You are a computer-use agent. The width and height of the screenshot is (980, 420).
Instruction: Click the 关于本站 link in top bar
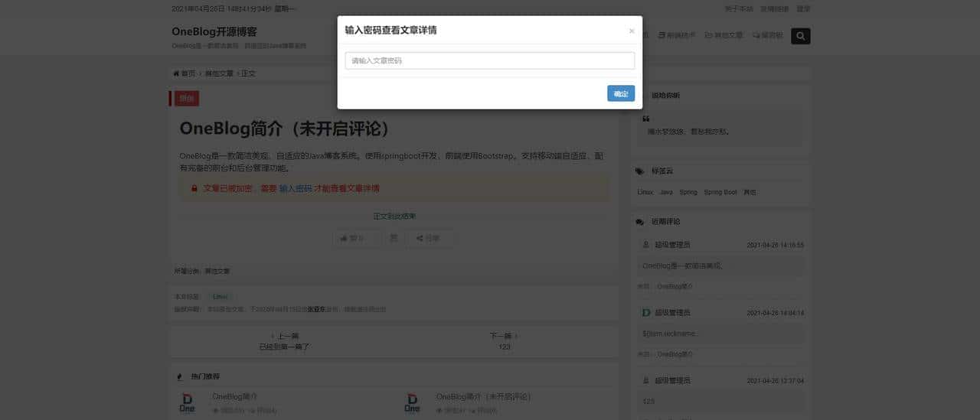pos(739,9)
